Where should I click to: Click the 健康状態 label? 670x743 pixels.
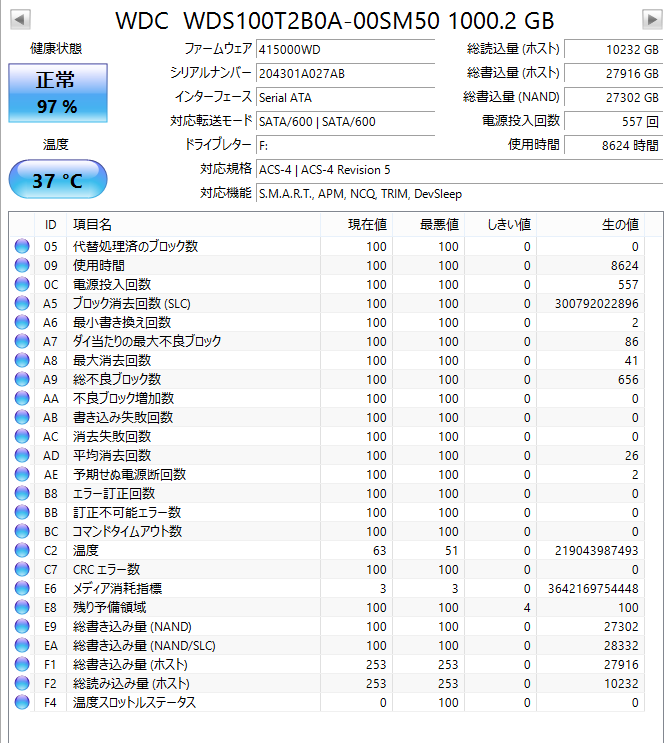(x=56, y=48)
